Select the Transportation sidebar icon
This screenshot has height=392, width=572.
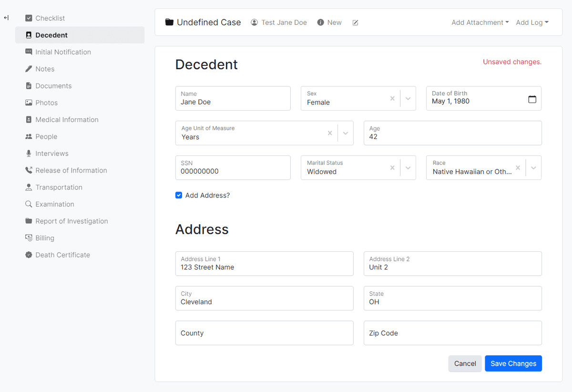[28, 187]
